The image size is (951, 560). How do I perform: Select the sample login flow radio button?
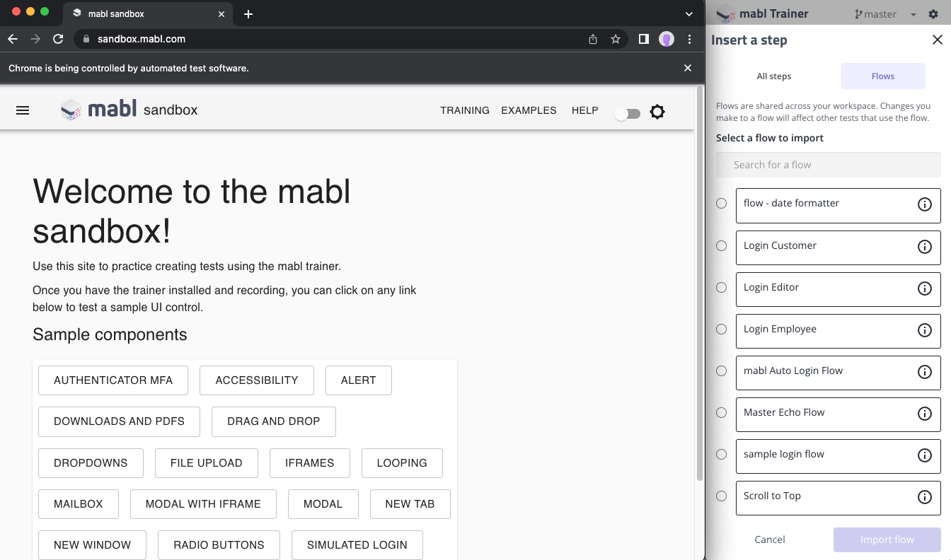[721, 455]
